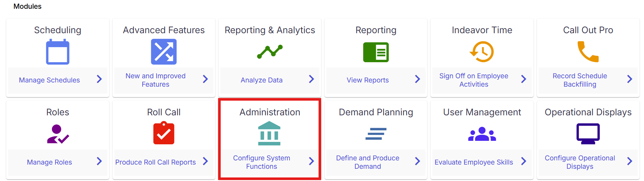Click the purple Roles user-check icon

click(x=58, y=134)
